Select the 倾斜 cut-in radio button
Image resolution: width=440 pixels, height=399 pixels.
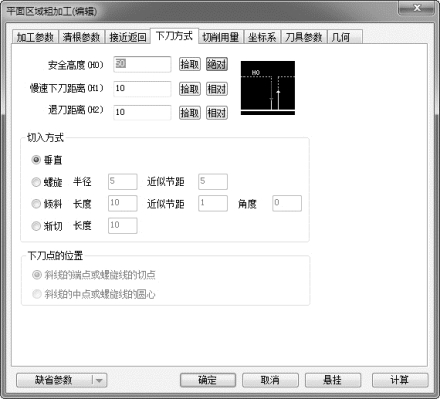tap(36, 204)
